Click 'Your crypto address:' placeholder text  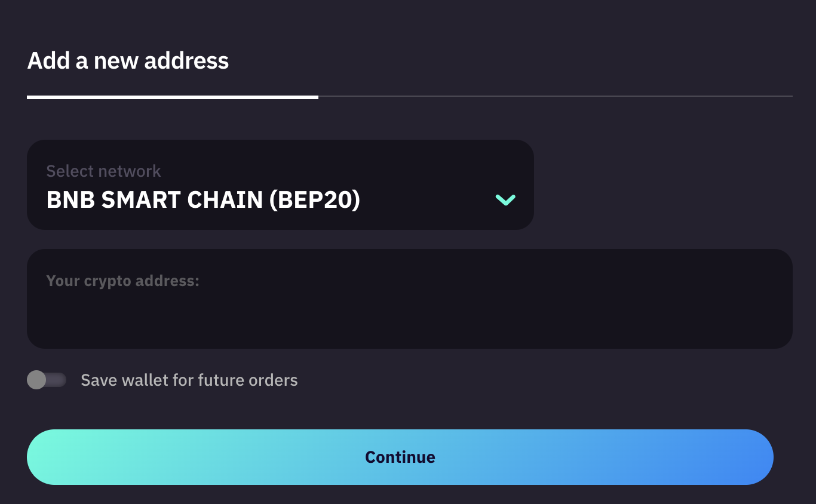point(122,281)
